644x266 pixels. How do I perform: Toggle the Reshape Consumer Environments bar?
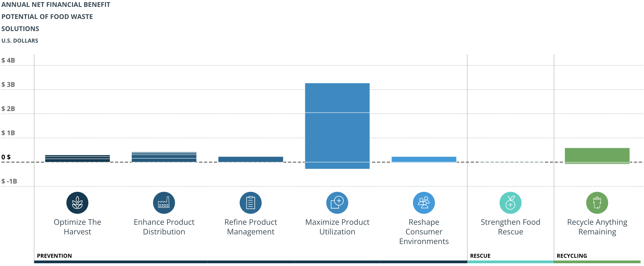point(424,158)
